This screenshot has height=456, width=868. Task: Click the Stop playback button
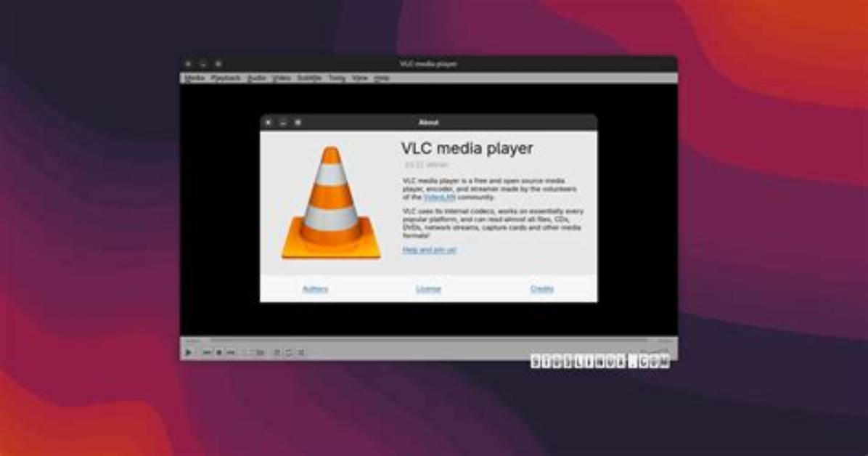coord(219,352)
